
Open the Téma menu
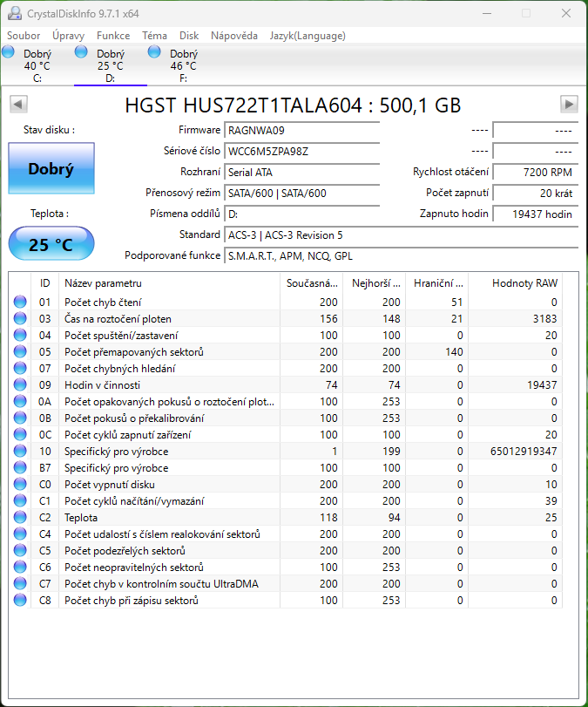pos(154,36)
